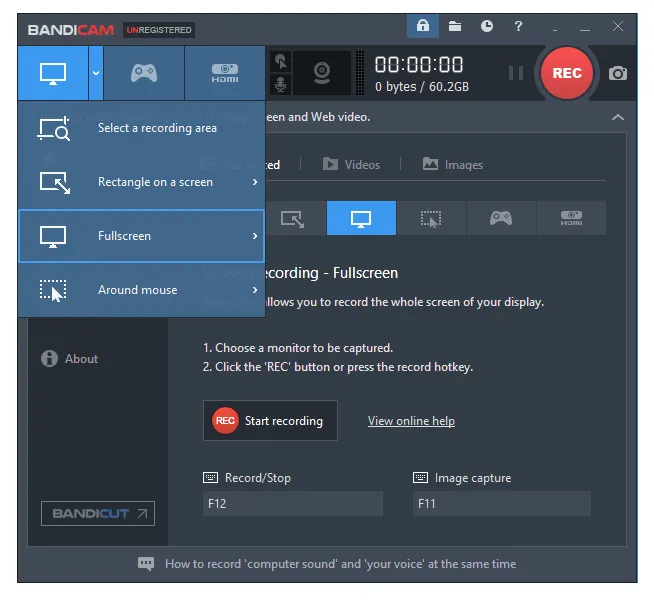
Task: Choose Around mouse option
Action: tap(142, 290)
